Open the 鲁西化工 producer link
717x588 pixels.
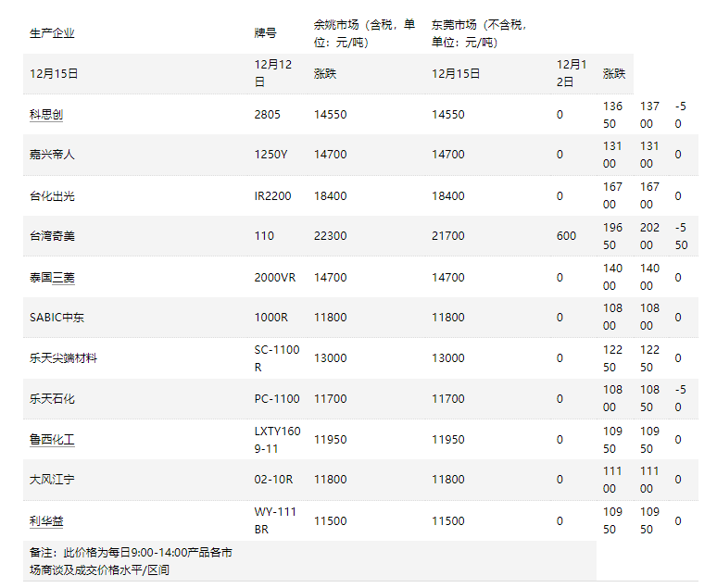(x=52, y=440)
